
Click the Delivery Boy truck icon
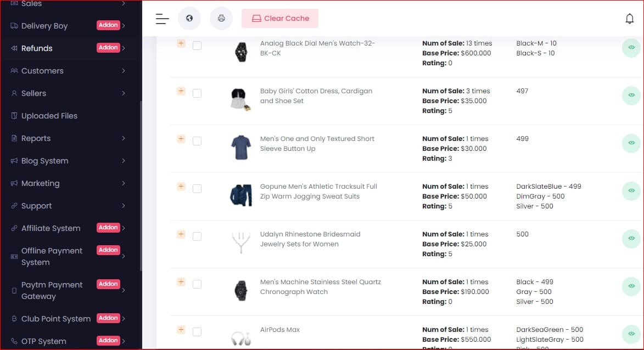click(14, 25)
